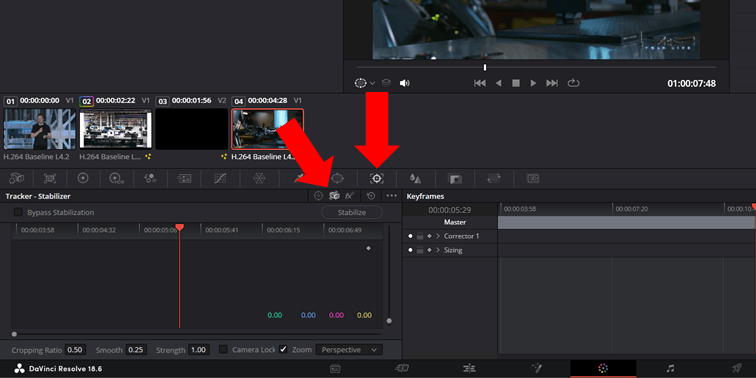The image size is (756, 378).
Task: Switch to the Fairlight page
Action: tap(670, 369)
